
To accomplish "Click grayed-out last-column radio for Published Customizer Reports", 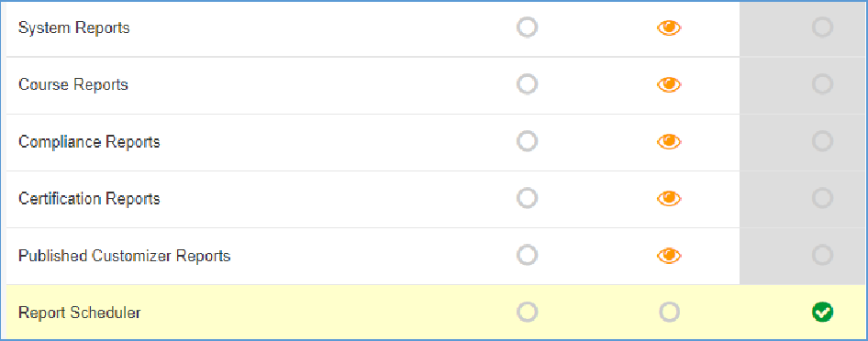I will [823, 255].
